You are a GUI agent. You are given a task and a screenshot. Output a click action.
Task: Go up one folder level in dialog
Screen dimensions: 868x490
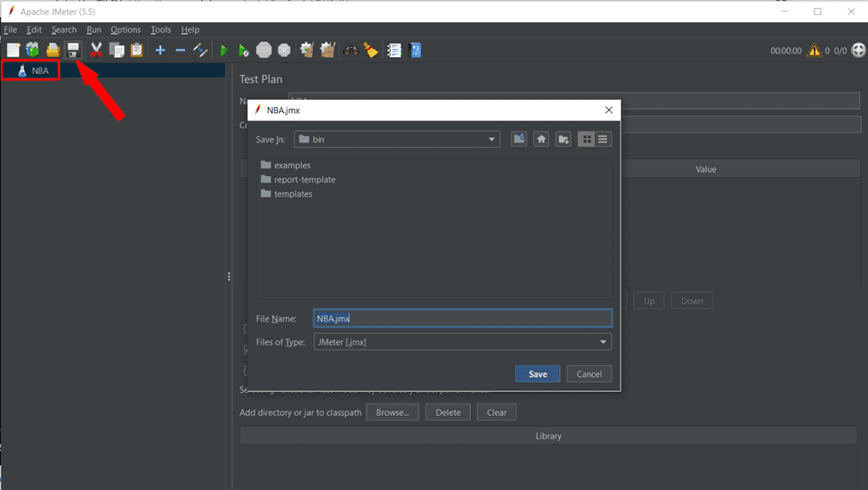point(519,139)
